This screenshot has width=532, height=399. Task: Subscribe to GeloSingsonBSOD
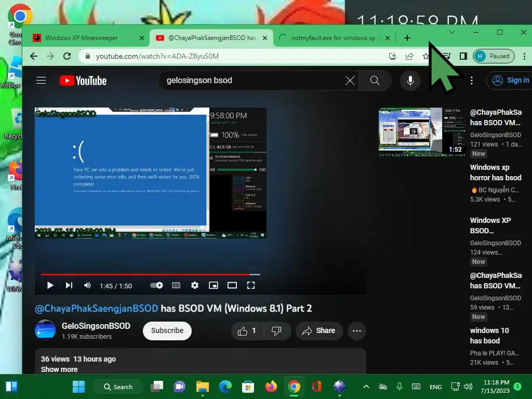[167, 331]
